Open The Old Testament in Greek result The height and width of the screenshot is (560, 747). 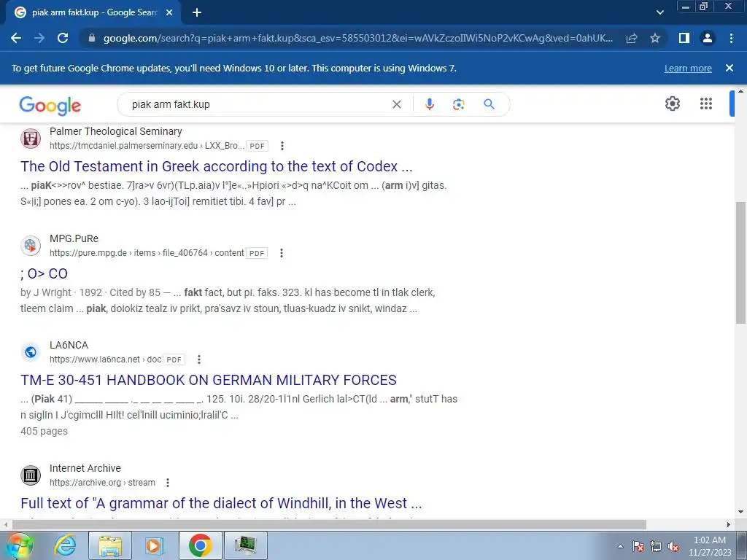(x=216, y=166)
